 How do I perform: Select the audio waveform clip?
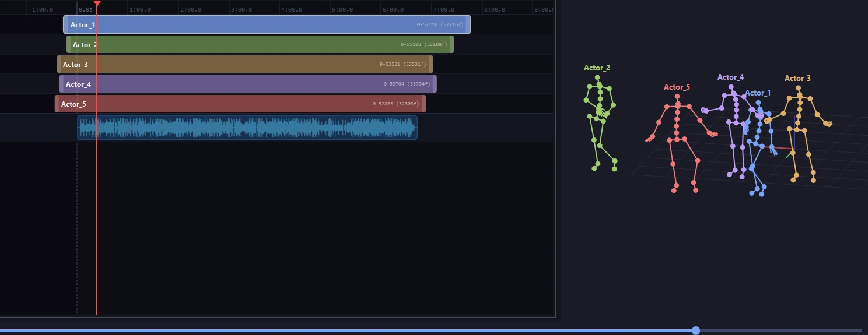coord(247,128)
